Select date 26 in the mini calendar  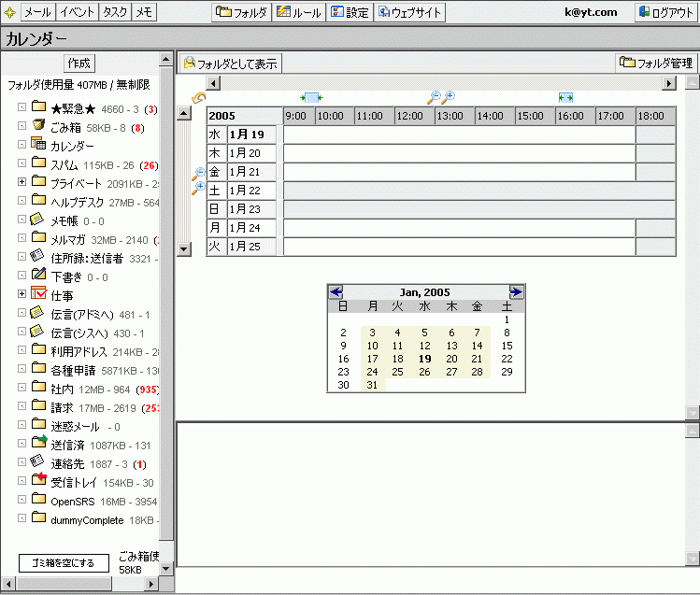pos(424,372)
